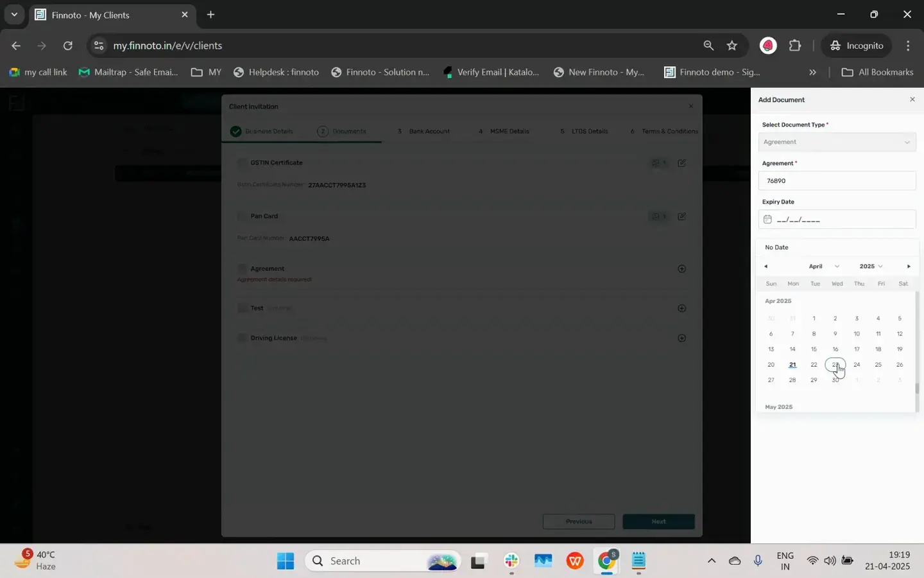The width and height of the screenshot is (924, 578).
Task: Open browser extensions menu
Action: (x=795, y=46)
